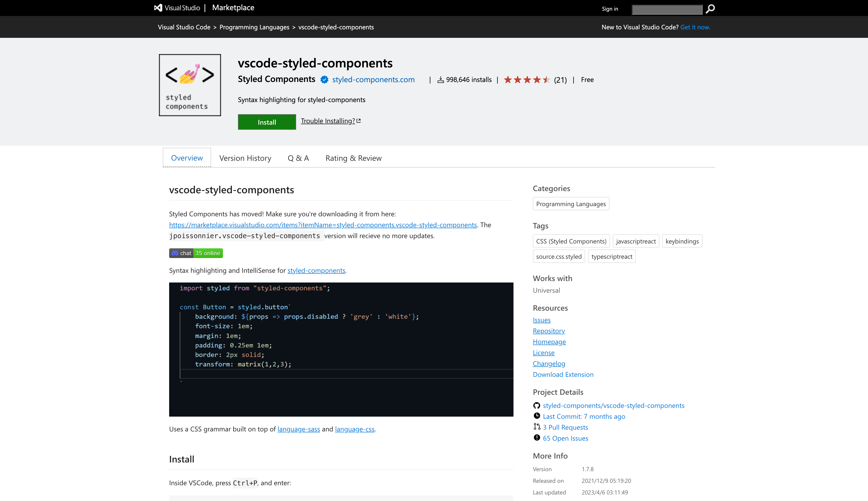Click the GitHub repository project icon
Screen dimensions: 868x501
pyautogui.click(x=536, y=405)
